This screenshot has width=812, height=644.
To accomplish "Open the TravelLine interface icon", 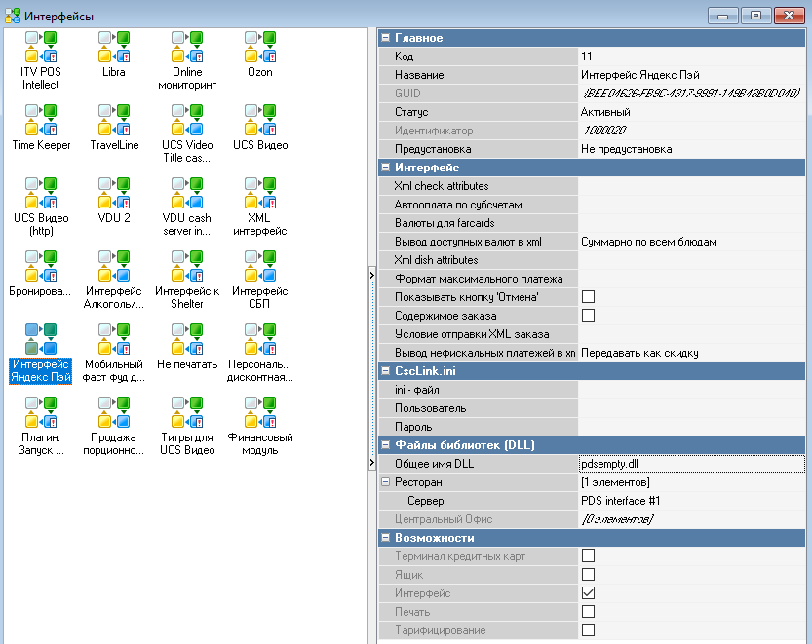I will (x=113, y=119).
